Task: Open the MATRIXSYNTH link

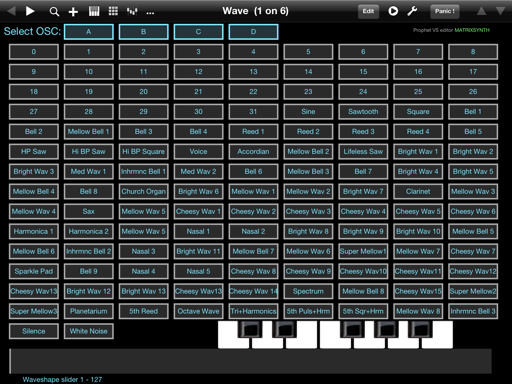Action: [472, 30]
